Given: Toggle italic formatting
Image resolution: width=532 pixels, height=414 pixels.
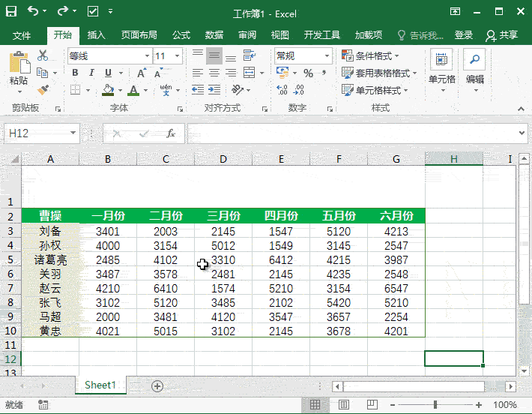Looking at the screenshot, I should pyautogui.click(x=91, y=73).
